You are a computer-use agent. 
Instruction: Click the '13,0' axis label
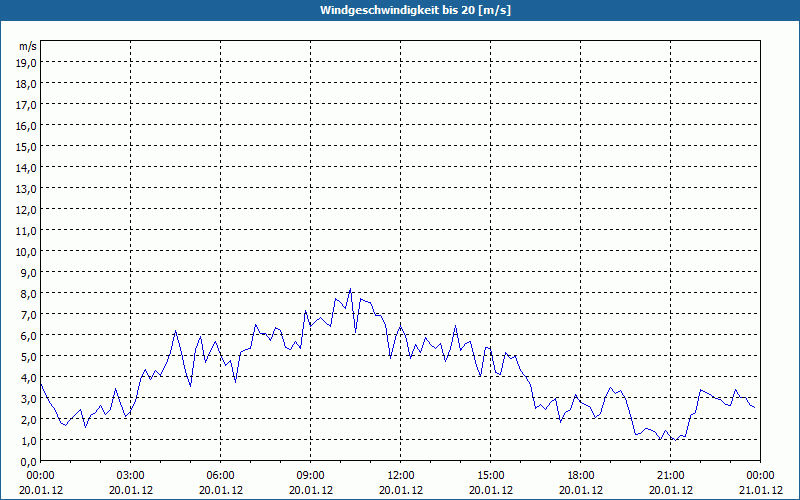tap(27, 189)
